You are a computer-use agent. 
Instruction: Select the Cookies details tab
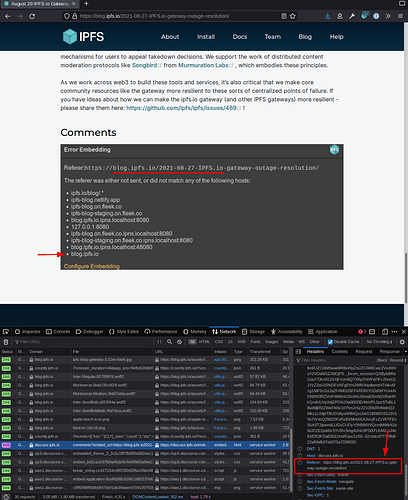[340, 352]
